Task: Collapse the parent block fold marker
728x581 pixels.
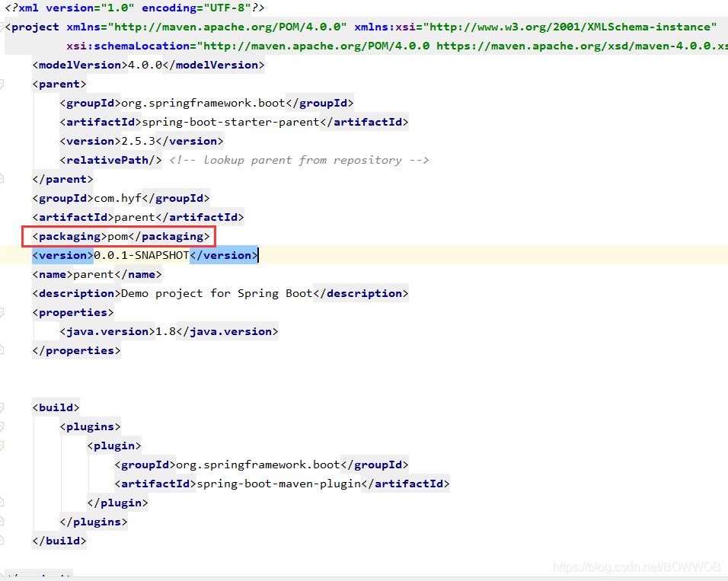Action: (2, 84)
